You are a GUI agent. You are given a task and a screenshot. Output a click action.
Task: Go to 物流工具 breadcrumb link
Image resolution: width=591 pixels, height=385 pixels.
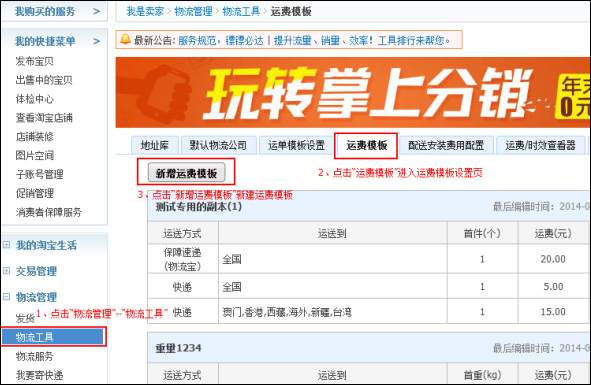coord(241,12)
